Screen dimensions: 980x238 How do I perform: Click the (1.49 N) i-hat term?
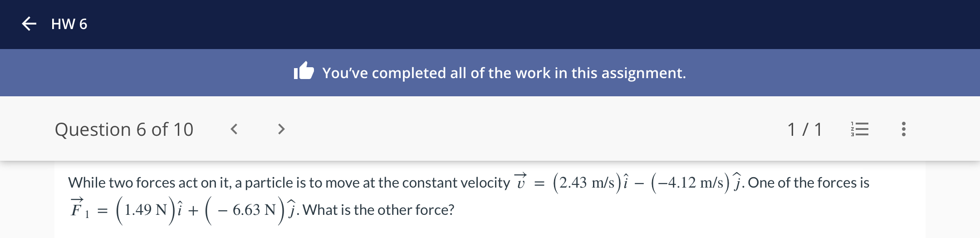coord(148,209)
